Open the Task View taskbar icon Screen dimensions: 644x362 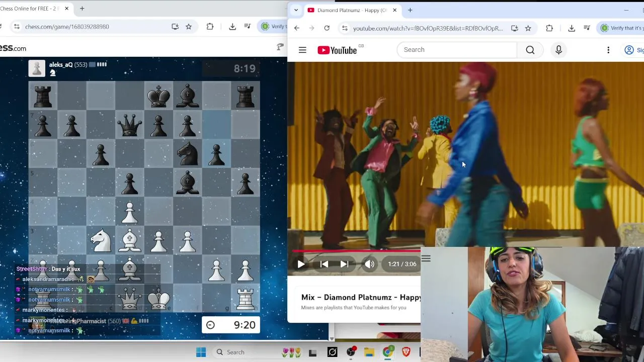pyautogui.click(x=312, y=352)
